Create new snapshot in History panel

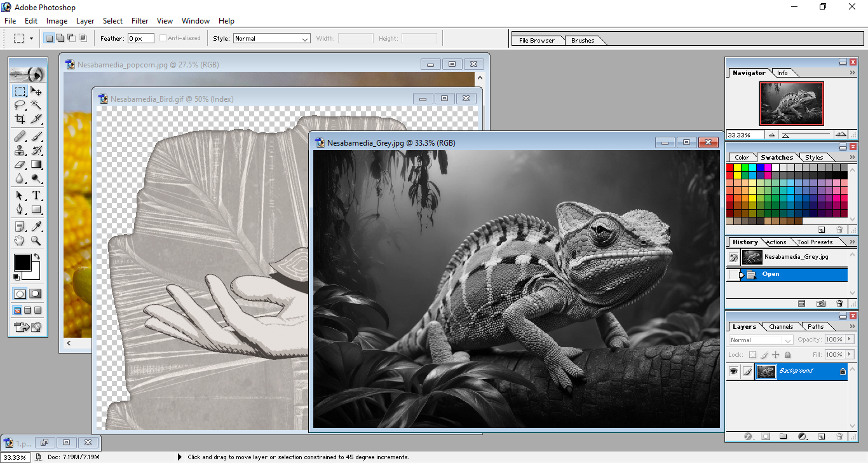(821, 304)
